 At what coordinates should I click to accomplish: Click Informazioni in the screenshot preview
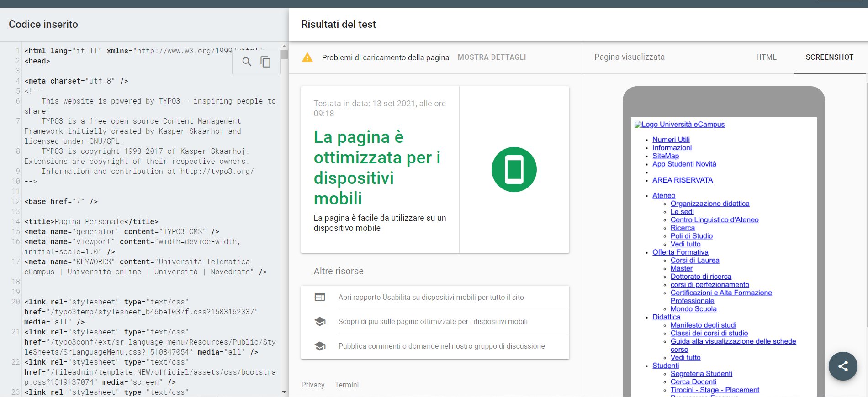(x=672, y=148)
